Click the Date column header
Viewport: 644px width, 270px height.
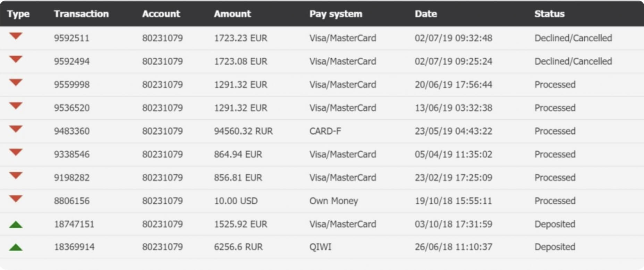426,14
